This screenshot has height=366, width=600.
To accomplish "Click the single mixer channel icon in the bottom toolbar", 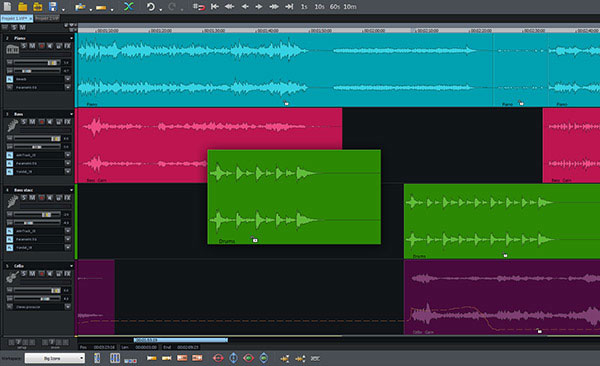I will click(97, 358).
